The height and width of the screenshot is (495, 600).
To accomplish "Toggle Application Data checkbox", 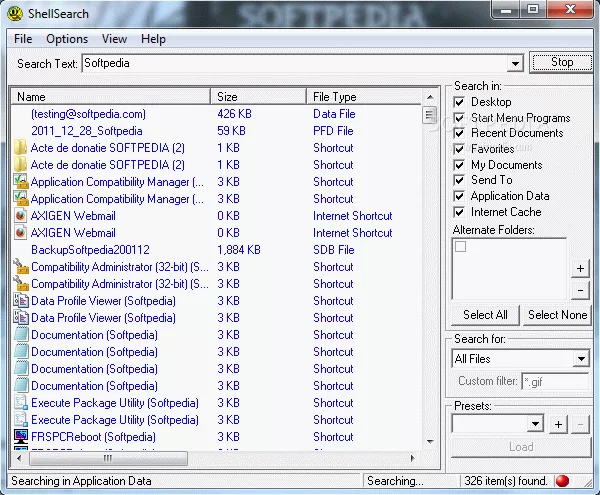I will coord(459,196).
